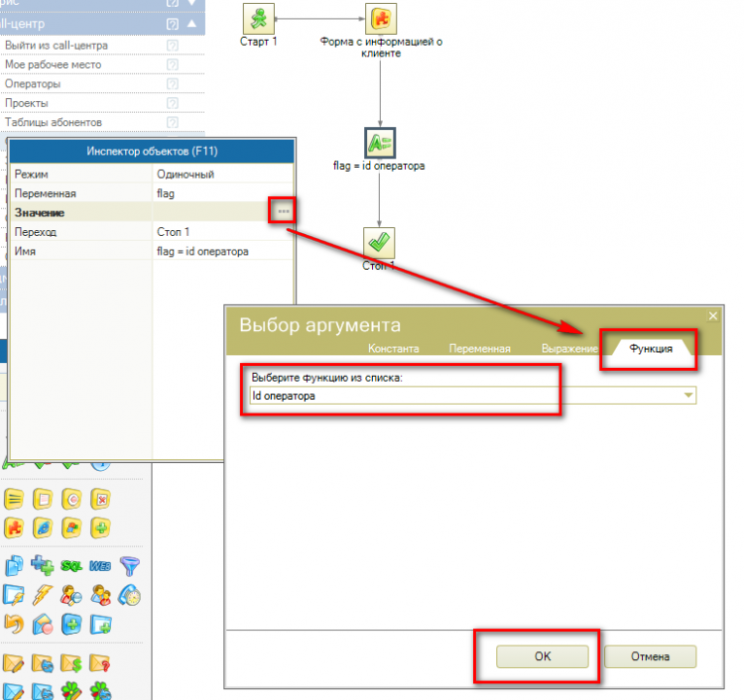Select the phone with clock component
The height and width of the screenshot is (700, 744).
click(129, 595)
